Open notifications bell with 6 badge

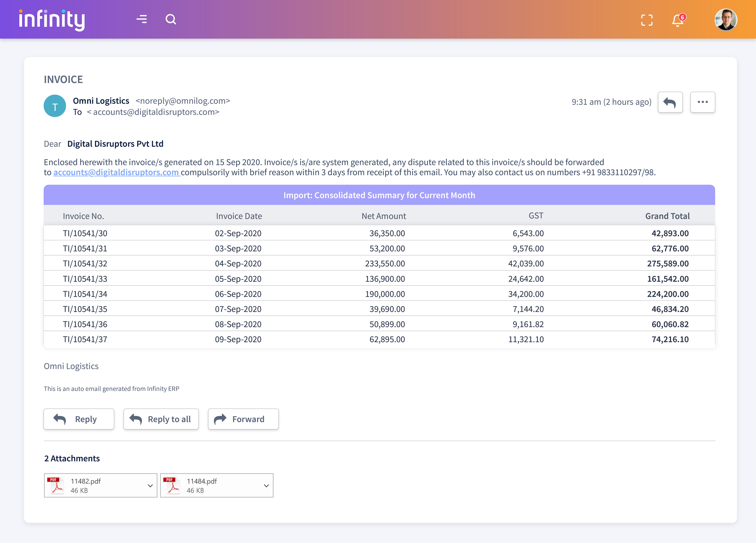coord(679,20)
